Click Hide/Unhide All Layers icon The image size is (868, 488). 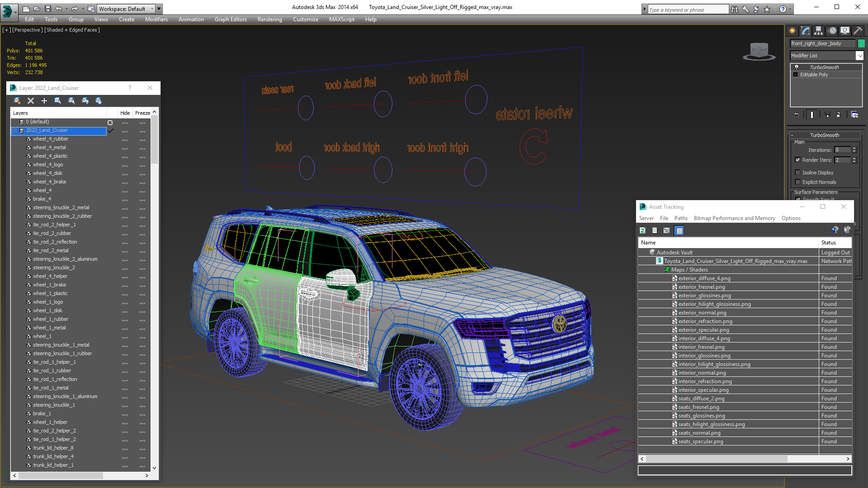pos(85,101)
